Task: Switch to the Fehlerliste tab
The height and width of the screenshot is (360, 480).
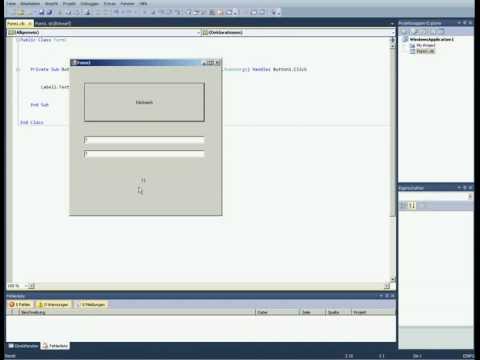Action: point(55,346)
